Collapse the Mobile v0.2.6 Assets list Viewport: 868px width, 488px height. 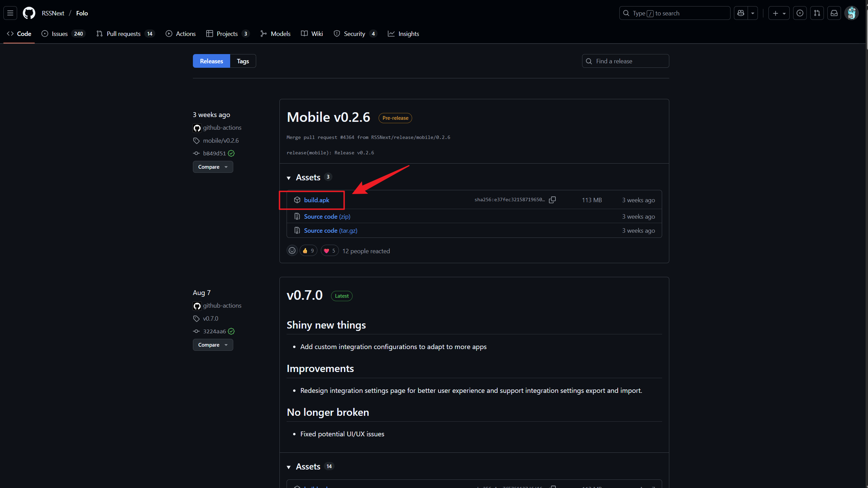[x=289, y=178]
